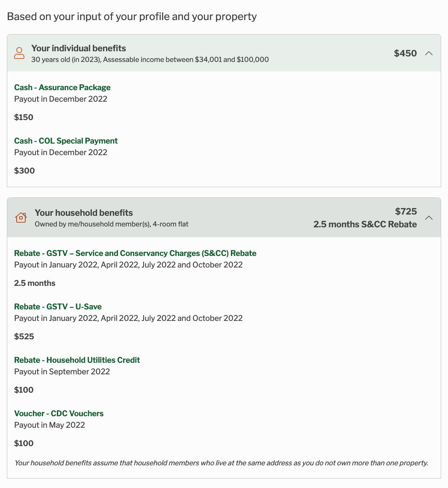Image resolution: width=448 pixels, height=488 pixels.
Task: Click the "2.5 months S&CC Rebate" header summary
Action: [x=365, y=224]
